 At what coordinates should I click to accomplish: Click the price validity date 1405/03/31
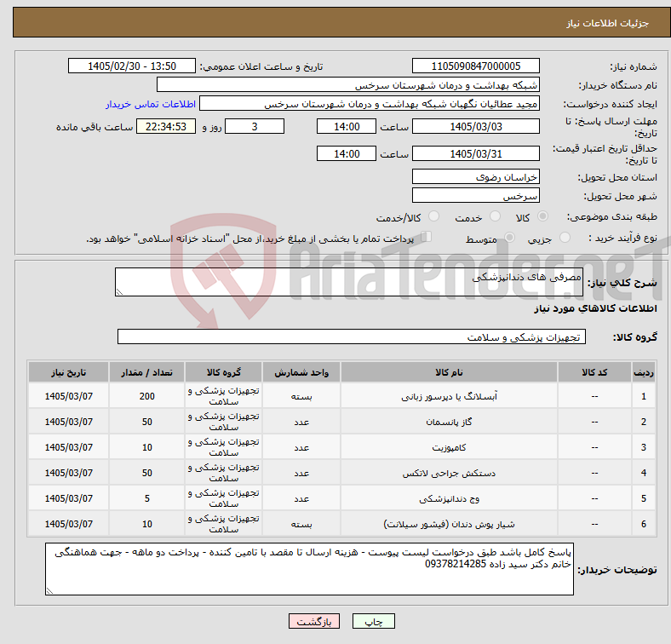475,153
